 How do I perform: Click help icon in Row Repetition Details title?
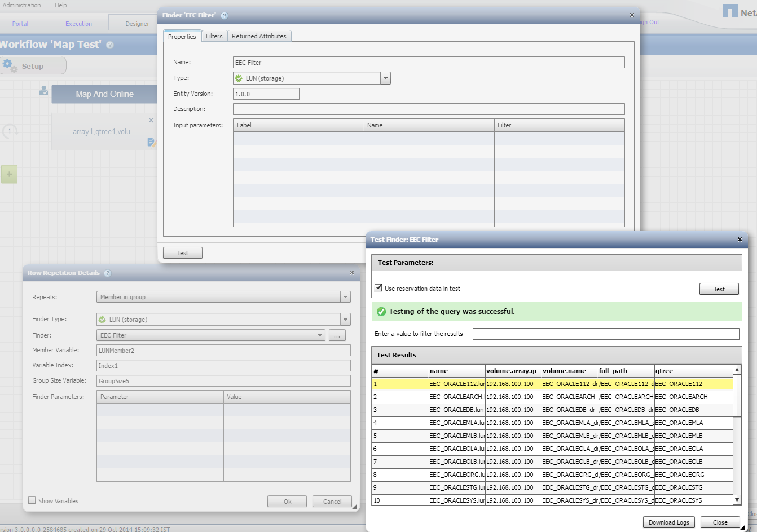108,273
